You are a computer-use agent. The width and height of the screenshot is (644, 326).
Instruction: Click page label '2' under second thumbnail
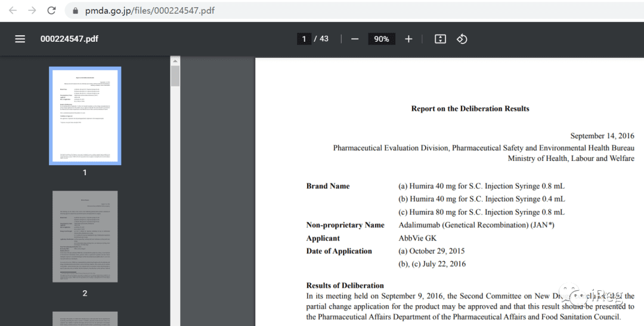click(x=85, y=293)
